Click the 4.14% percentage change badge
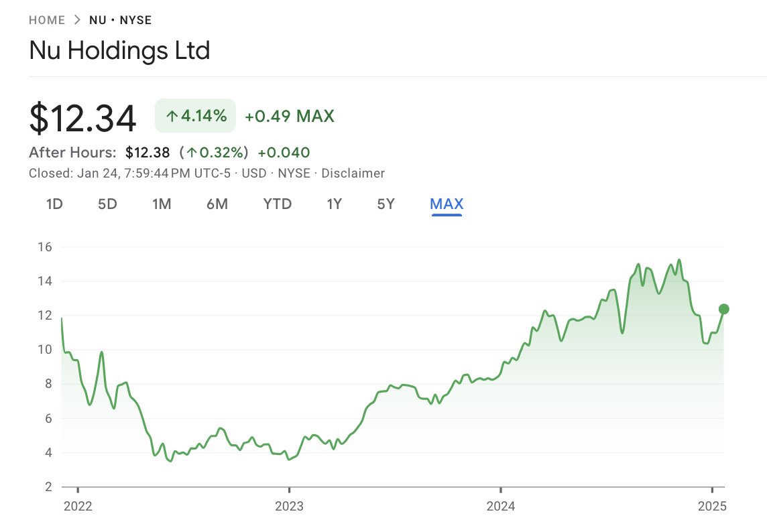The image size is (767, 532). pos(196,115)
